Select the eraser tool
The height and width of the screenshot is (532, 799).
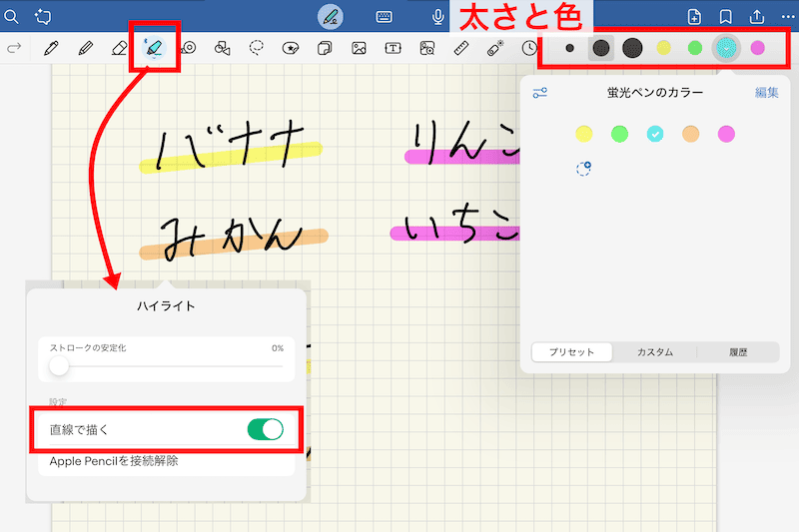point(120,47)
